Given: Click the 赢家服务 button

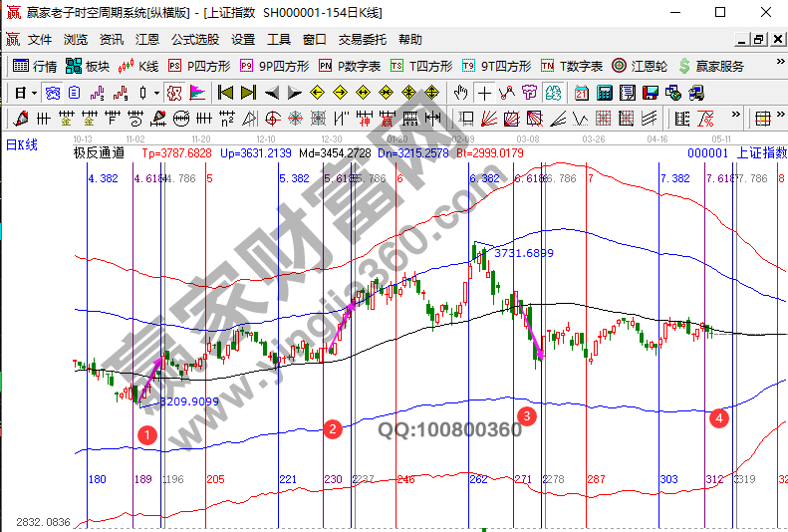Looking at the screenshot, I should pyautogui.click(x=711, y=66).
